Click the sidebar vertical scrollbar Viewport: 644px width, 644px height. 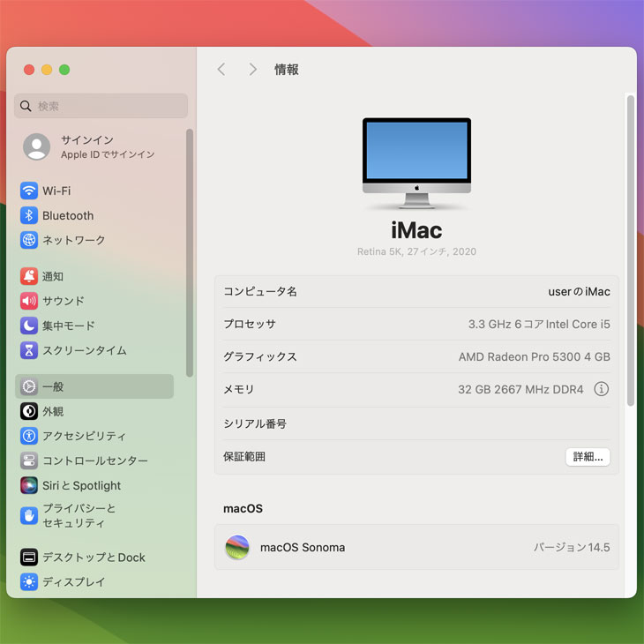pos(190,253)
